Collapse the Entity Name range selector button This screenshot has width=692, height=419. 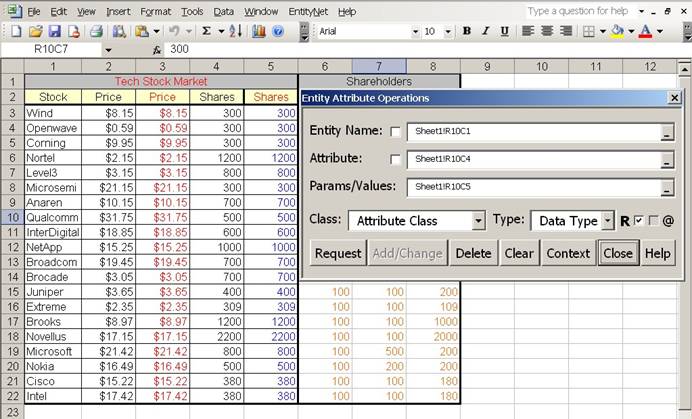tap(667, 132)
